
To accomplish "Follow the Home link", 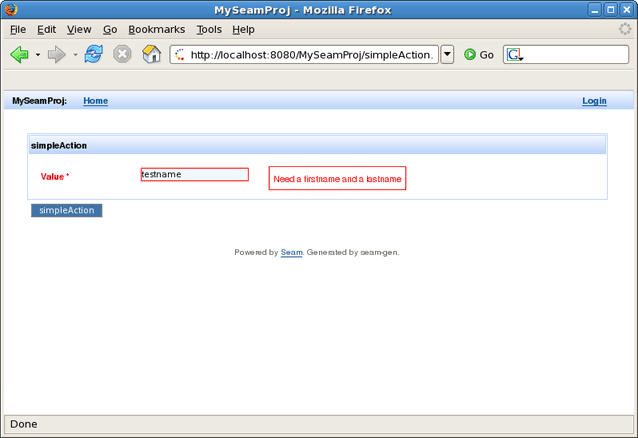I will [x=96, y=101].
